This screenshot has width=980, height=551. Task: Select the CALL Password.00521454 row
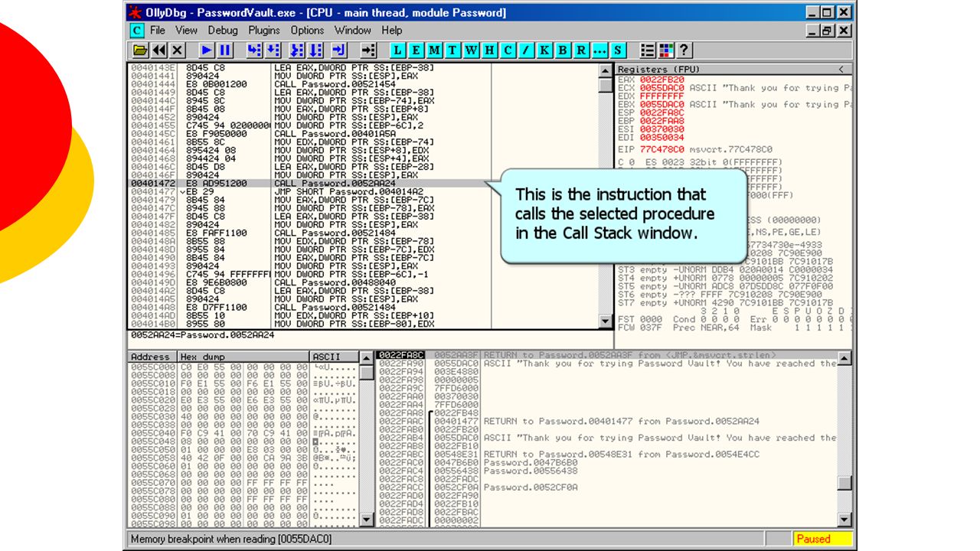pyautogui.click(x=362, y=84)
